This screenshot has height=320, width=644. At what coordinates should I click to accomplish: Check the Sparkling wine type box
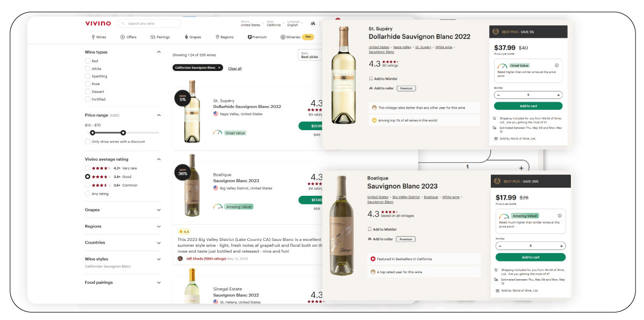tap(88, 76)
